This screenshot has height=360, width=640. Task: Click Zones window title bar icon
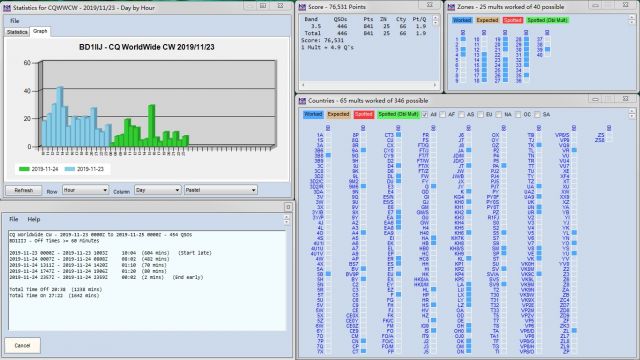coord(451,7)
